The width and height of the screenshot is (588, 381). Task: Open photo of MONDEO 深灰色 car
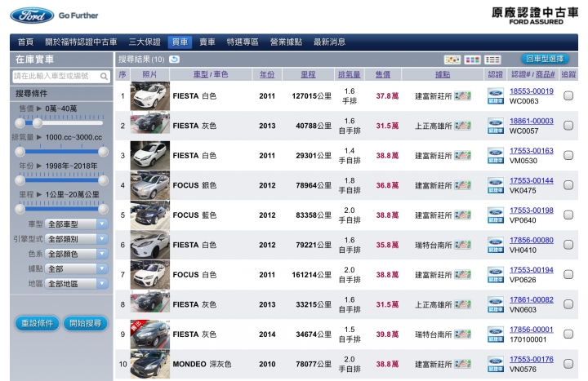point(150,364)
